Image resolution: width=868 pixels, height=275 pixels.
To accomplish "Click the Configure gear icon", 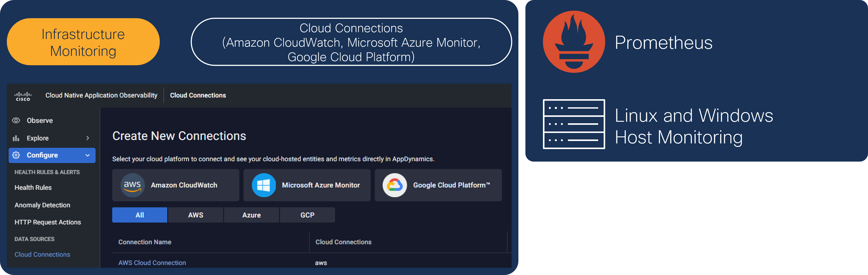I will click(16, 155).
